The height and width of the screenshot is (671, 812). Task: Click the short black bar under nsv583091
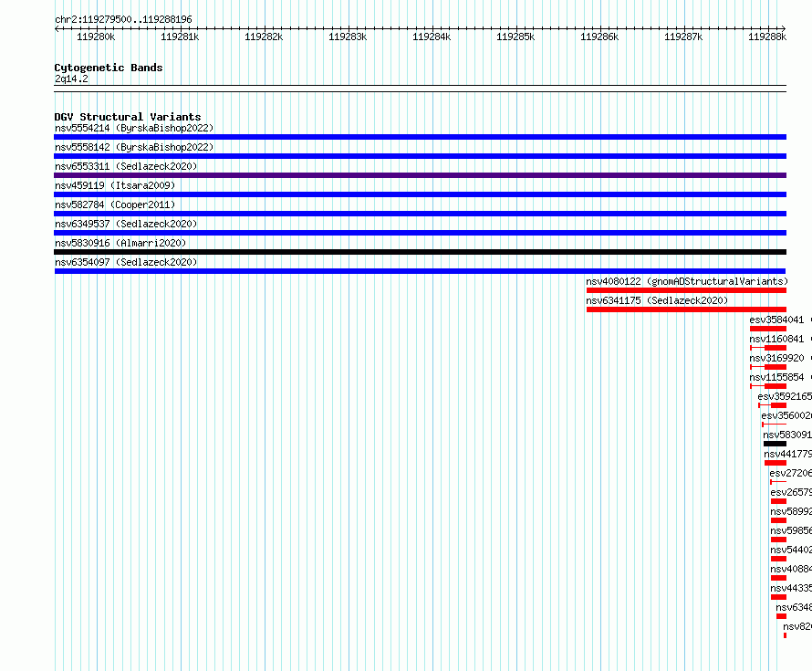[x=775, y=444]
